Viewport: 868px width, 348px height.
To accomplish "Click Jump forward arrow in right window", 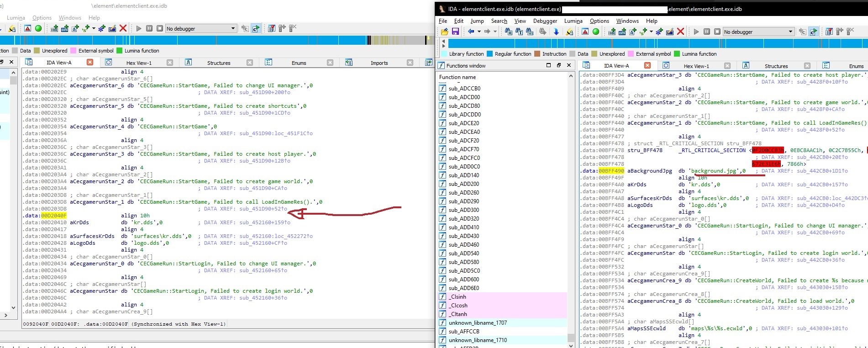I will click(x=487, y=32).
